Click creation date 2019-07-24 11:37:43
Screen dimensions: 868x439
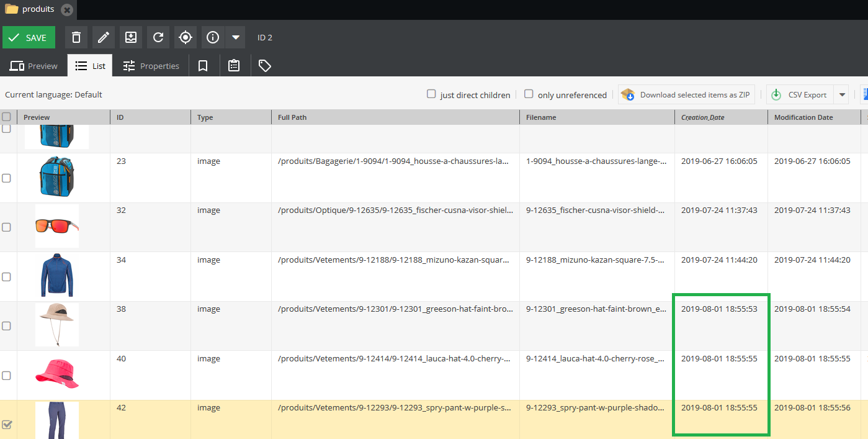(719, 210)
